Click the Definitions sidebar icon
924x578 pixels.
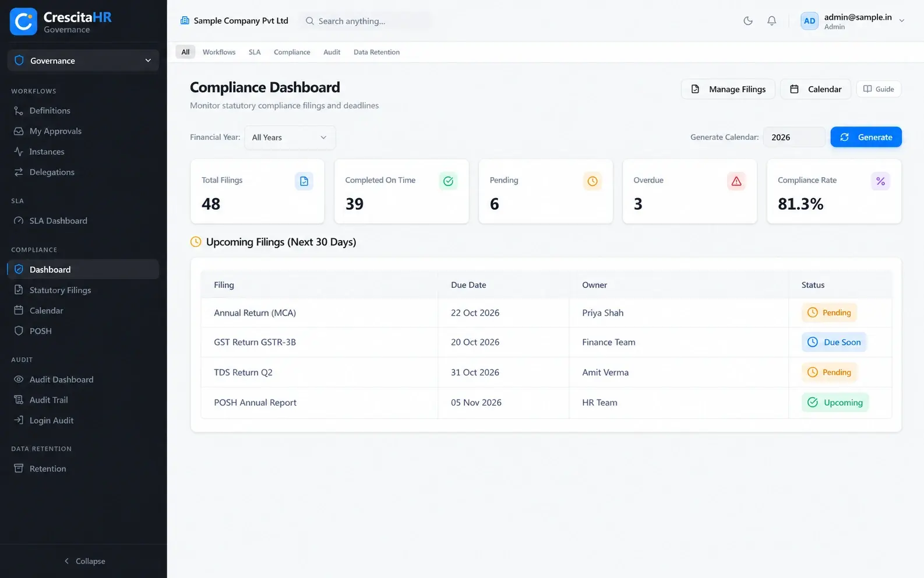click(x=19, y=111)
